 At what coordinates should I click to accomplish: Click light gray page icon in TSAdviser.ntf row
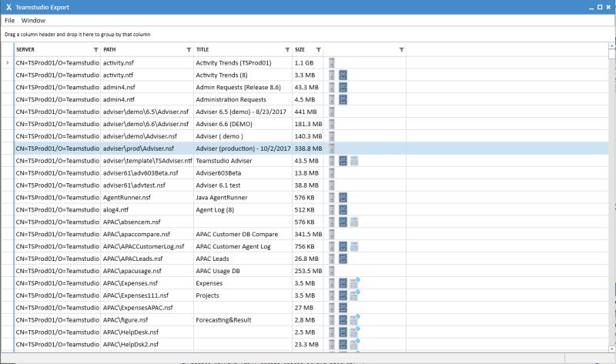coord(354,161)
